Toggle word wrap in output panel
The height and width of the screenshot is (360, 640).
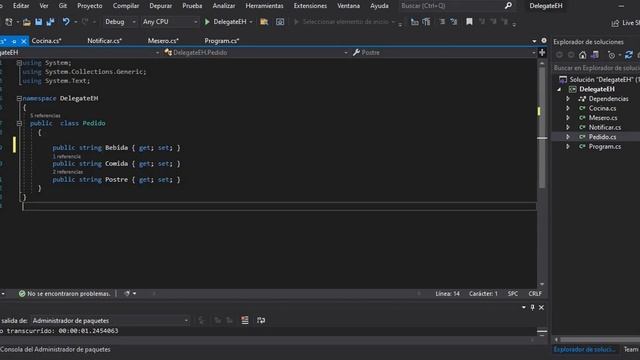[261, 320]
